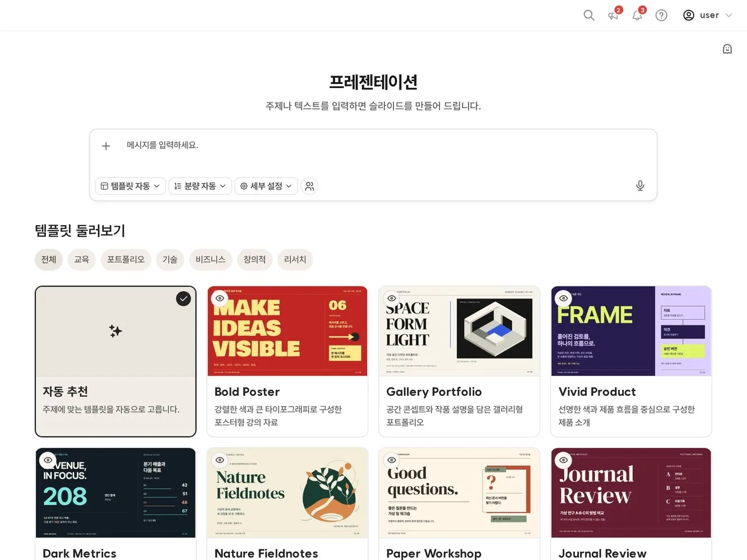
Task: Select the Journal Review template thumbnail
Action: (x=632, y=493)
